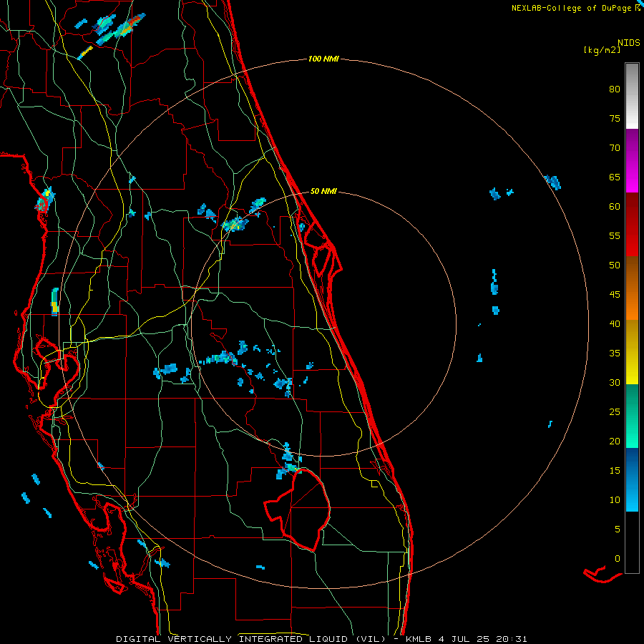Select the 50 value on color scale
The height and width of the screenshot is (644, 644).
615,265
